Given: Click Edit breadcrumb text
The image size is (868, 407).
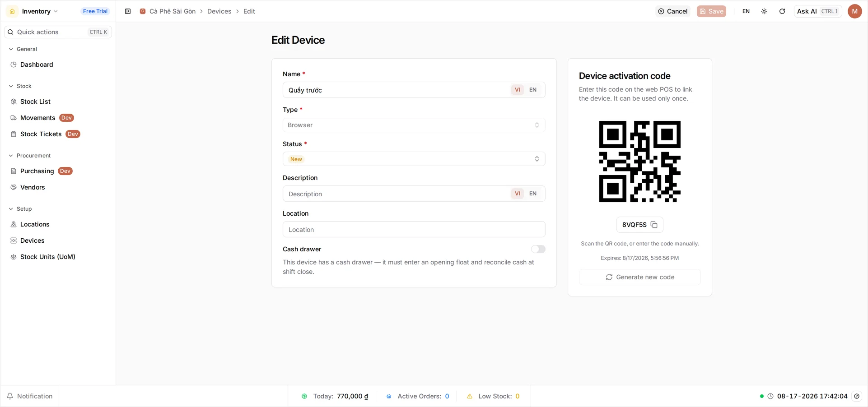Looking at the screenshot, I should 249,11.
